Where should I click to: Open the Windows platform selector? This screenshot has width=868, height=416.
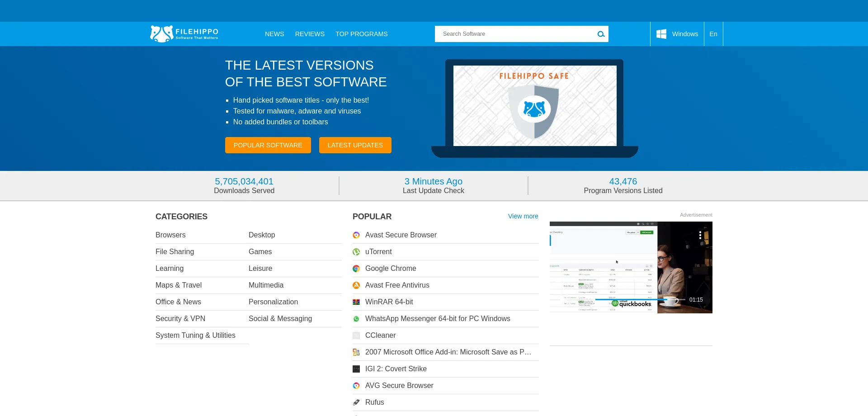click(x=677, y=34)
